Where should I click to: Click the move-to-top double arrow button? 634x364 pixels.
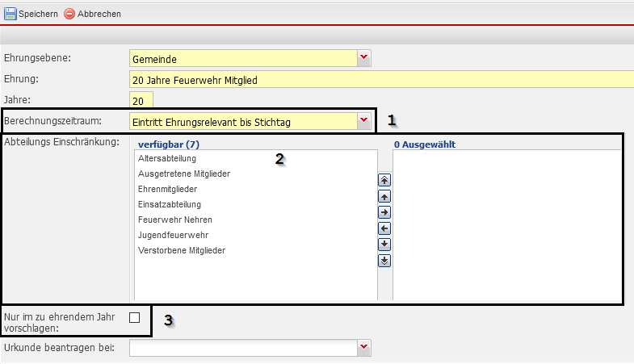click(384, 181)
